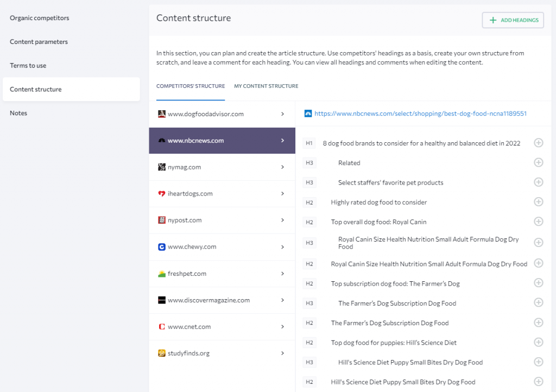The height and width of the screenshot is (392, 556).
Task: Switch to My Content Structure tab
Action: 266,86
